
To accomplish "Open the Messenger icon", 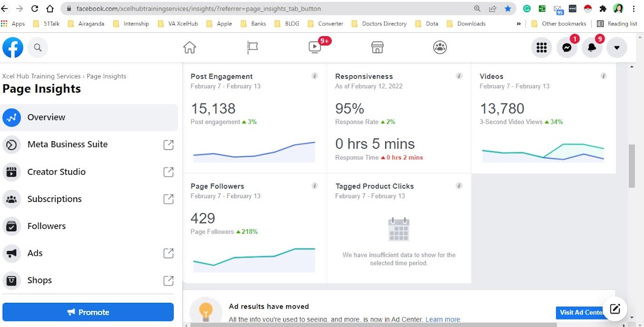I will tap(567, 47).
